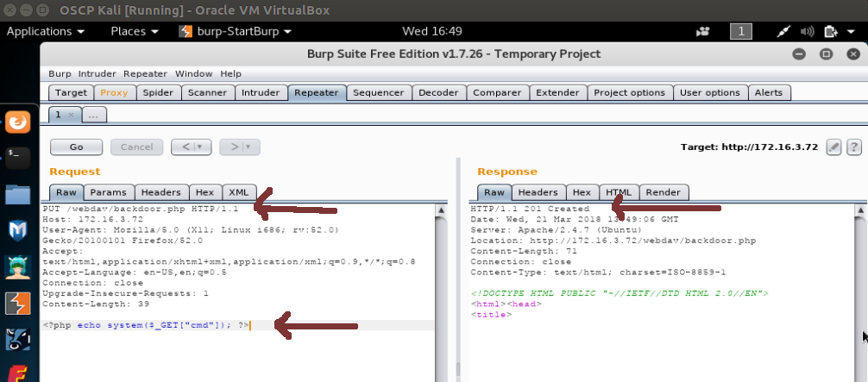Screen dimensions: 868x382
Task: Expand the burp-StartBurp app menu
Action: point(236,32)
